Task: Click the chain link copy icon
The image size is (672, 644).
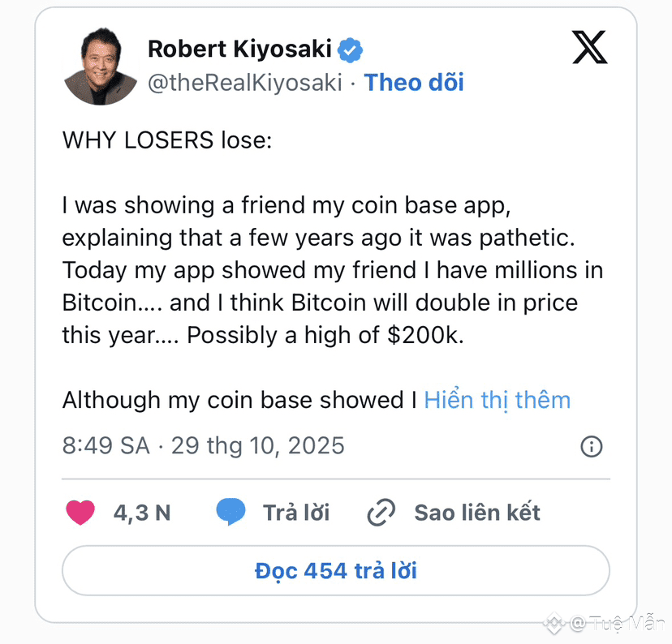Action: tap(381, 513)
